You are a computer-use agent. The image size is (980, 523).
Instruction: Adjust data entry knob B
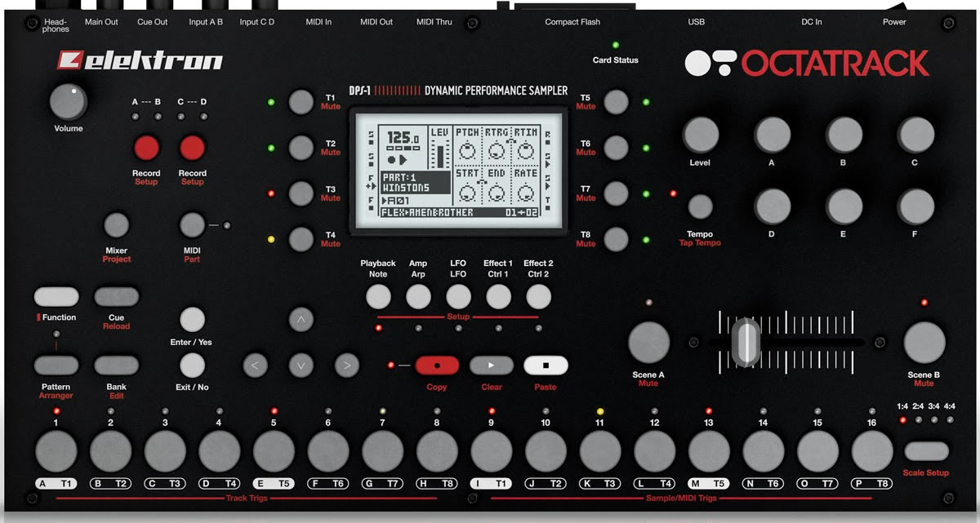pos(844,135)
